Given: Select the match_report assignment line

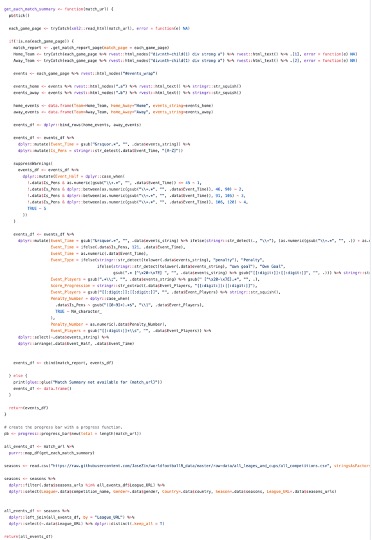Looking at the screenshot, I should tap(91, 48).
